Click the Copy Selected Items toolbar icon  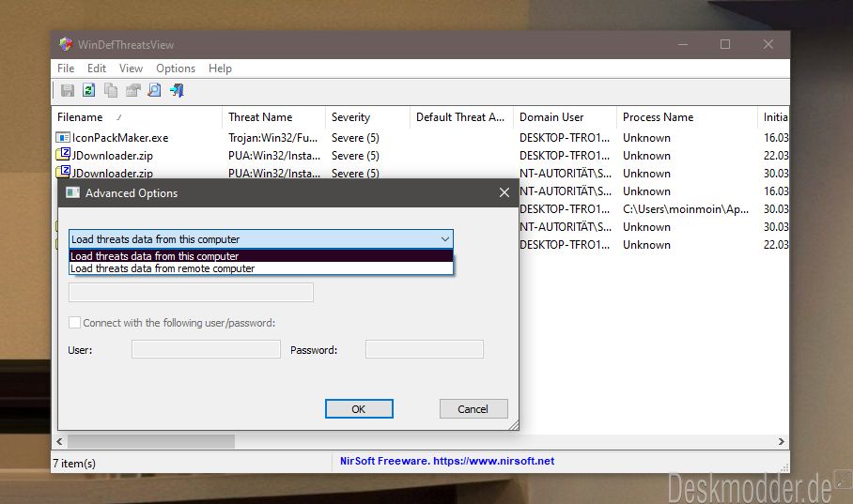[x=111, y=90]
